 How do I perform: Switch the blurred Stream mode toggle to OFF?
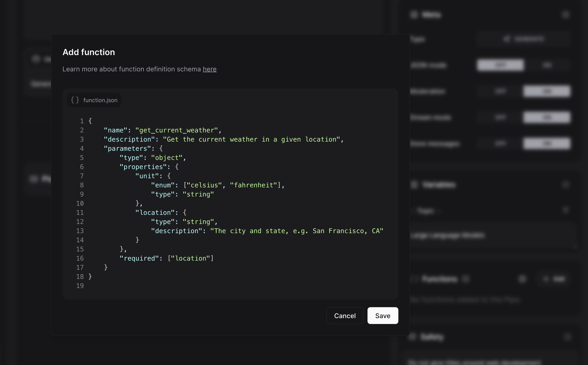coord(500,117)
